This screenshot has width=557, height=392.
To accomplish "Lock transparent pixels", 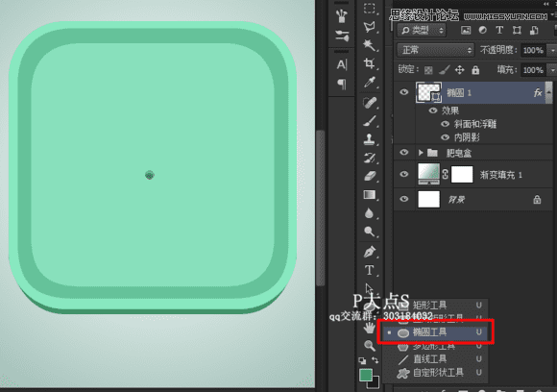I will pyautogui.click(x=428, y=70).
